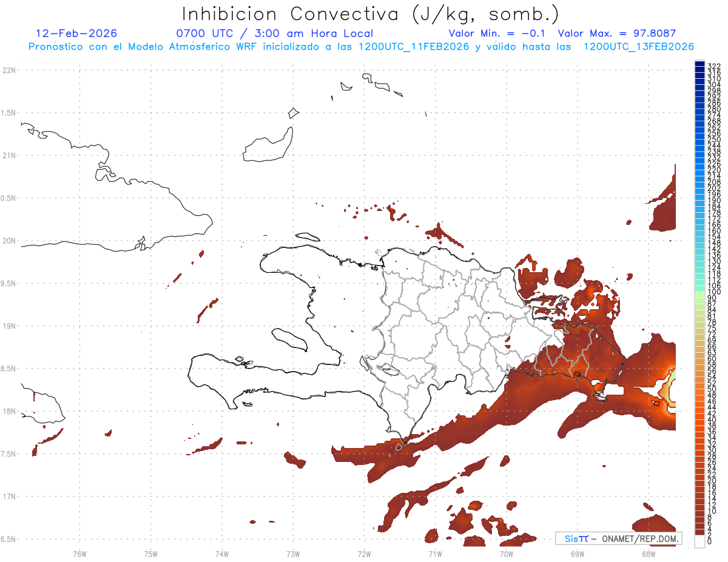Image resolution: width=728 pixels, height=562 pixels.
Task: Click the title 'Inhibicion Convectiva (J/kg, somb.)'
Action: pyautogui.click(x=371, y=14)
